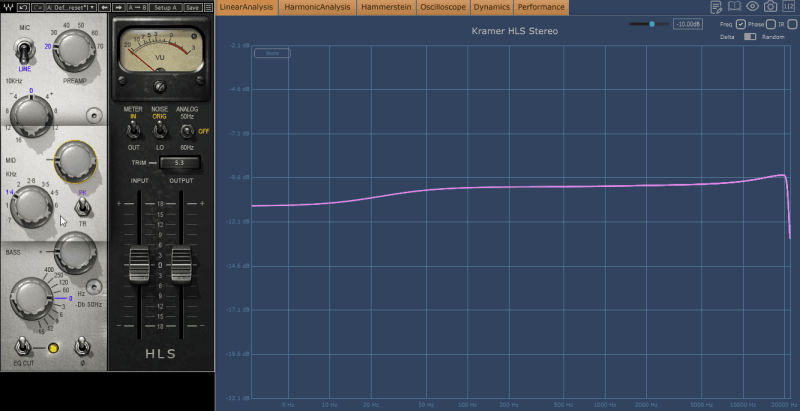Image resolution: width=800 pixels, height=411 pixels.
Task: Undo the last change in the plugin toolbar
Action: tap(23, 8)
